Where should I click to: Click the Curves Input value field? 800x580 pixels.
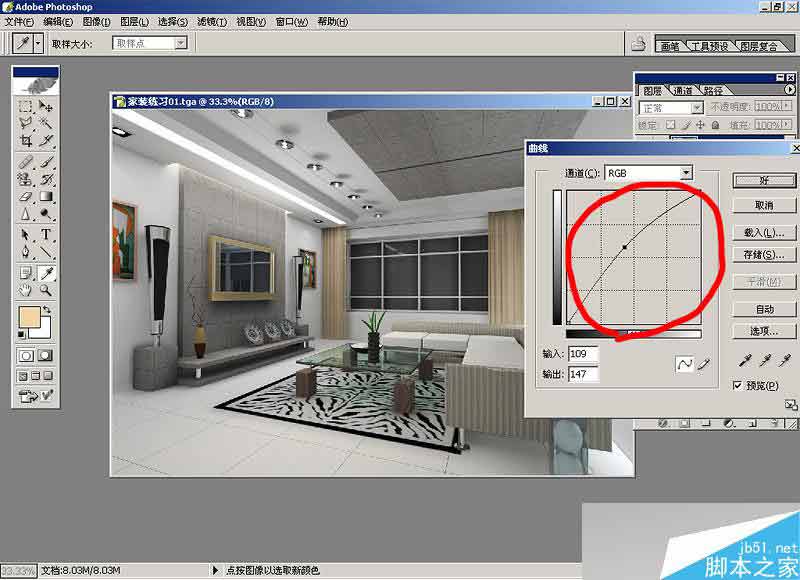(583, 354)
